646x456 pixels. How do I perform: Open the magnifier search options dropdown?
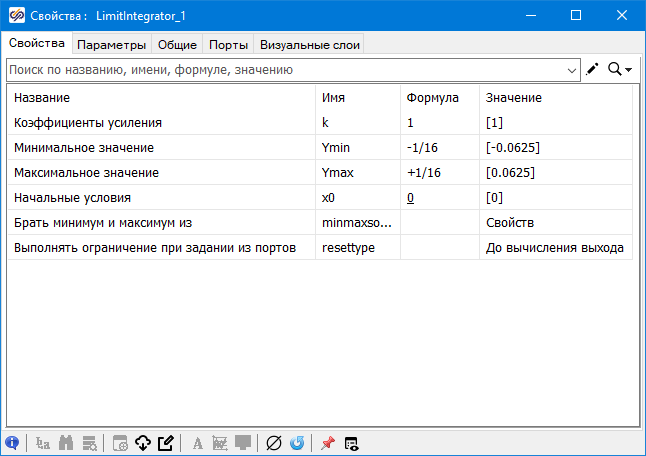pyautogui.click(x=621, y=69)
